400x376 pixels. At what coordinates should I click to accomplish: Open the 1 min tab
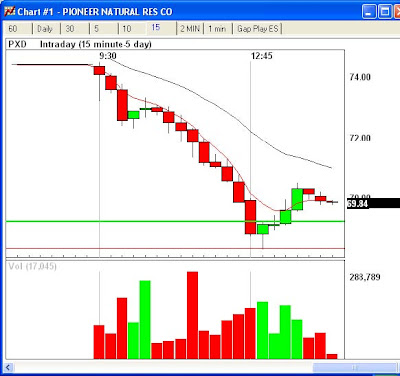click(x=218, y=29)
